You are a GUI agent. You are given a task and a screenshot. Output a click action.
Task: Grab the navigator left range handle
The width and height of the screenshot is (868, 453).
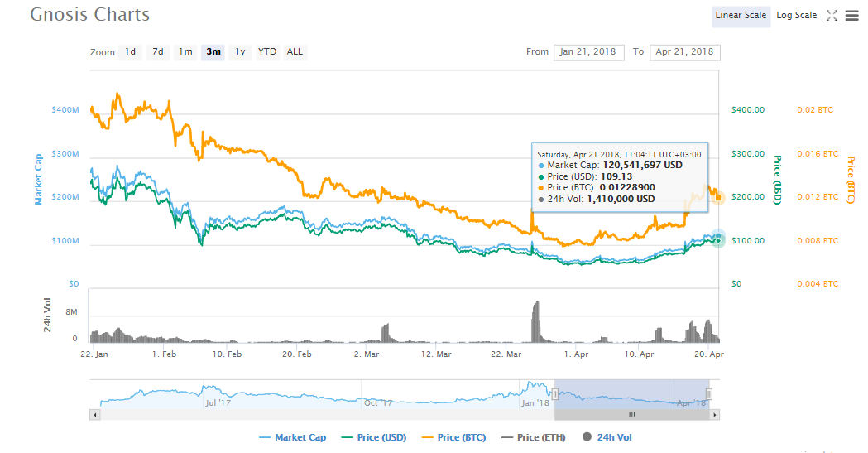click(x=555, y=394)
